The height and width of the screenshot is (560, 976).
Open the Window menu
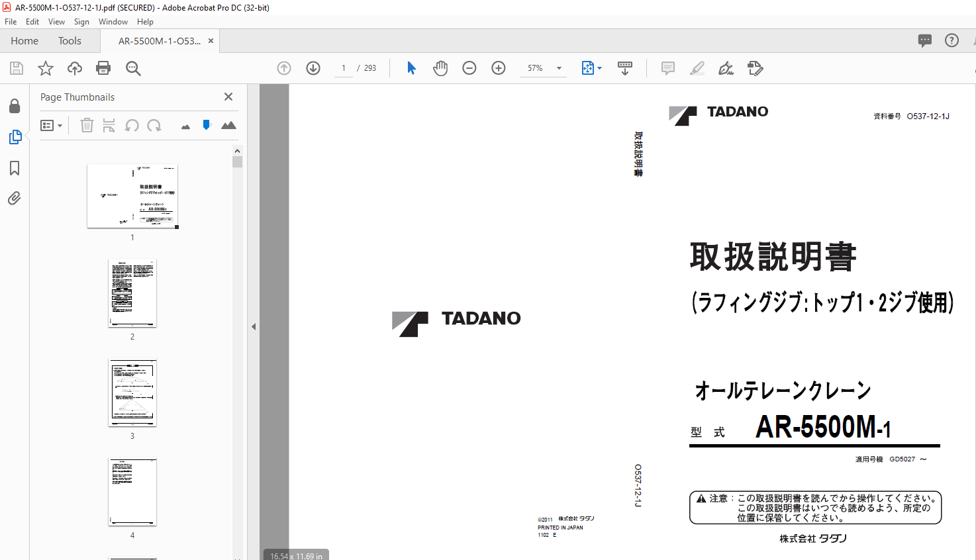pyautogui.click(x=113, y=22)
